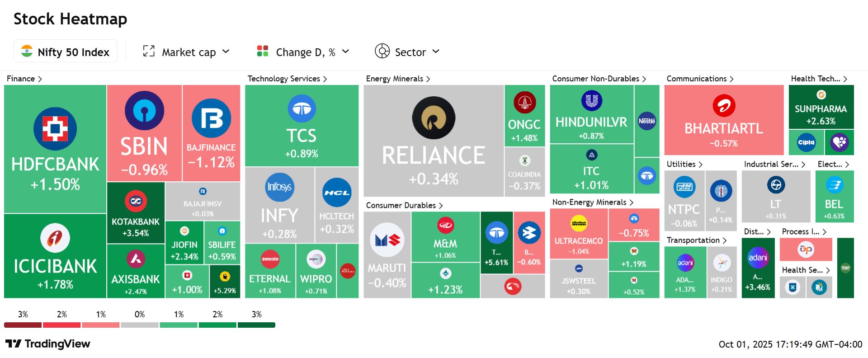Open the Industrial Ser... sector header
This screenshot has width=868, height=358.
tap(774, 164)
